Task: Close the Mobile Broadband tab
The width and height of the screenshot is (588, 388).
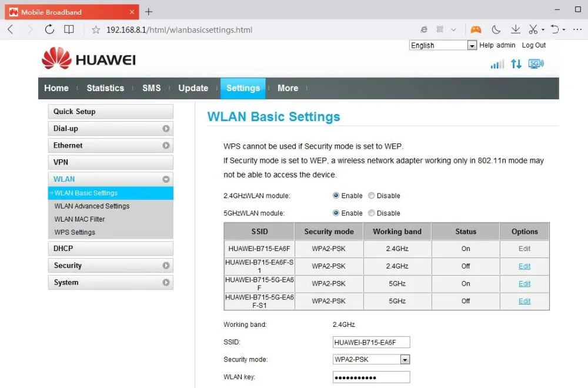Action: (132, 12)
